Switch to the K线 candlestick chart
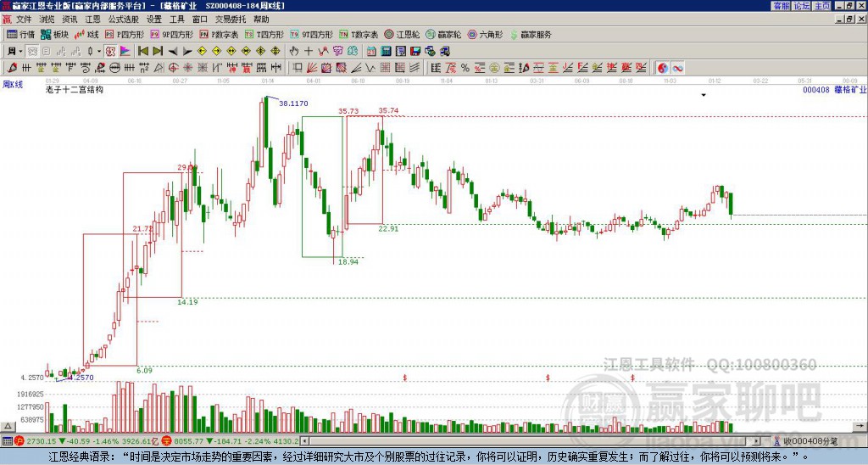Viewport: 868px width, 465px height. 87,34
